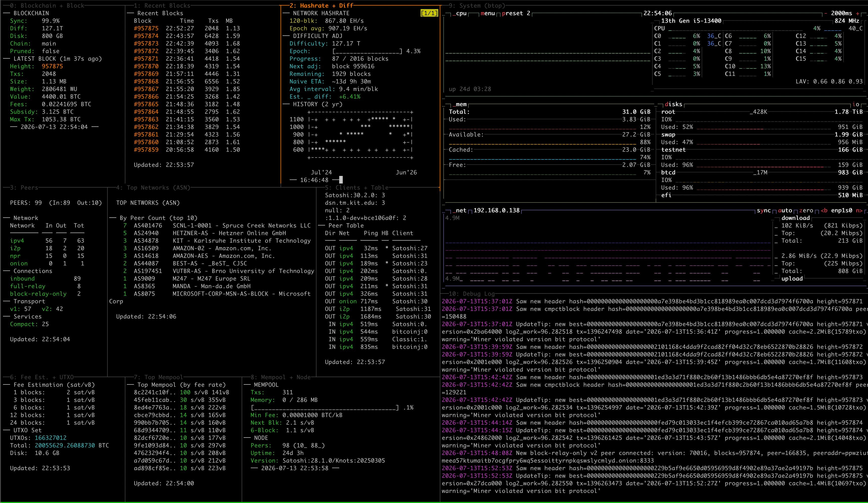This screenshot has height=503, width=868.
Task: Select block #957859 row
Action: 187,150
